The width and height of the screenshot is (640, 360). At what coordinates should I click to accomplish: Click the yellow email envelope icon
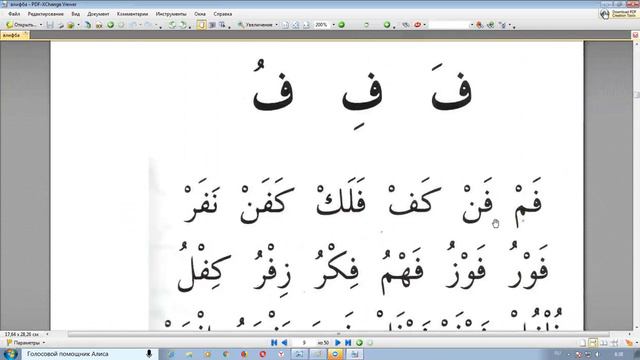(71, 25)
